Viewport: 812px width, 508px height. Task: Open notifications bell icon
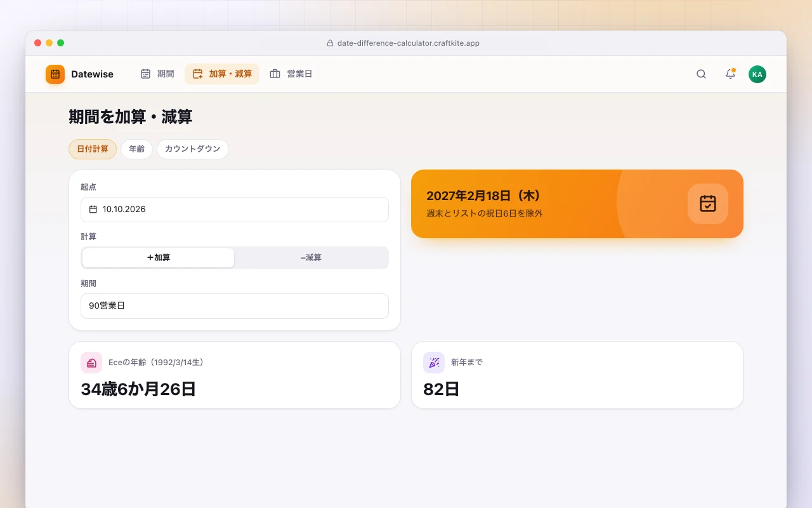click(x=730, y=74)
